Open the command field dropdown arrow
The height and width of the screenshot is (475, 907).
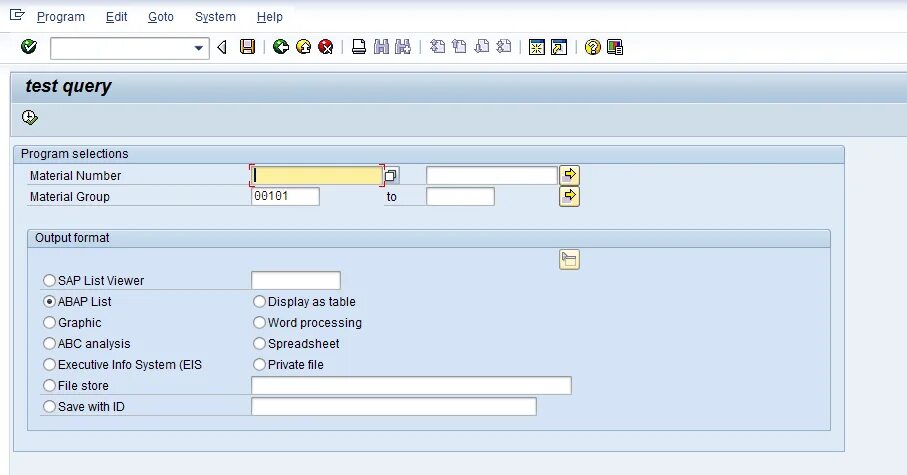(198, 48)
